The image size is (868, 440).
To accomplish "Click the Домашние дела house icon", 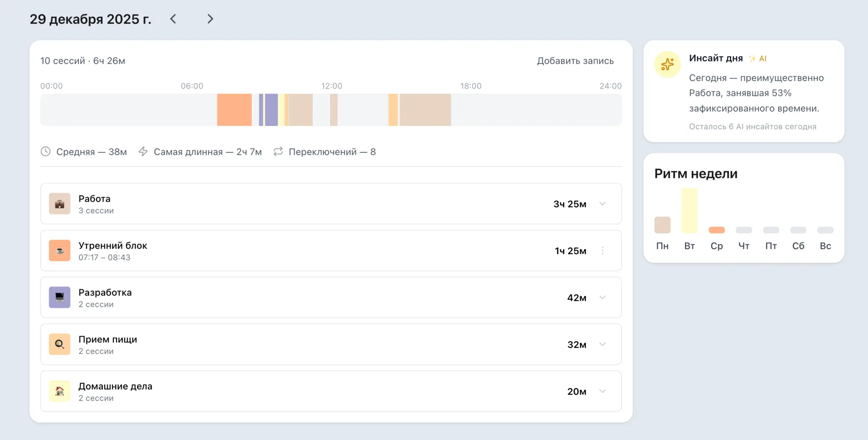I will pyautogui.click(x=60, y=391).
